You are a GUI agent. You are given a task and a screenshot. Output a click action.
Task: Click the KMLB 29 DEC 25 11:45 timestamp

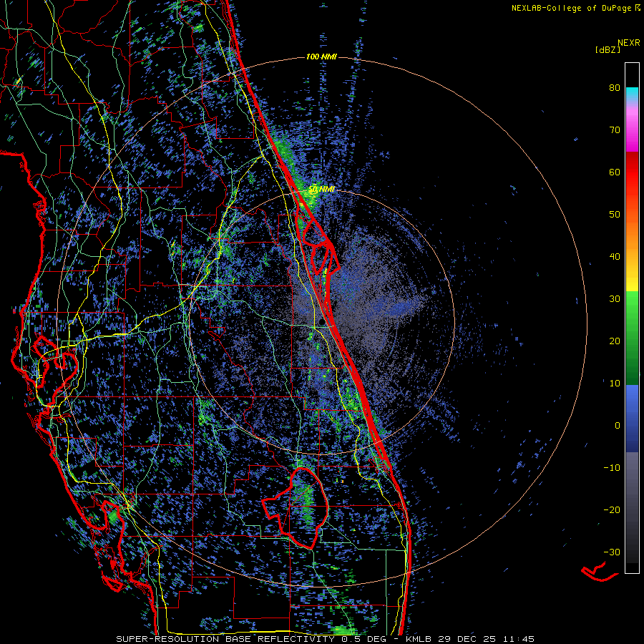click(470, 639)
